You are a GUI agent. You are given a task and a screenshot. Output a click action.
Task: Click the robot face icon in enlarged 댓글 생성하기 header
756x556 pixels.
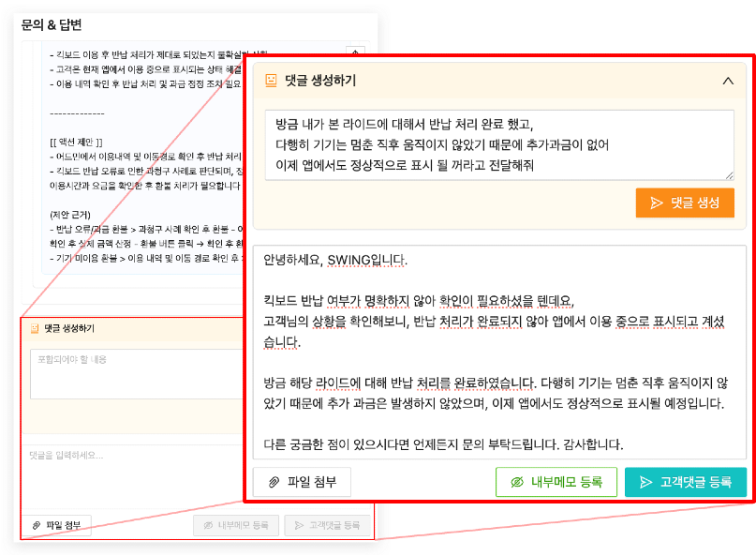(x=271, y=81)
